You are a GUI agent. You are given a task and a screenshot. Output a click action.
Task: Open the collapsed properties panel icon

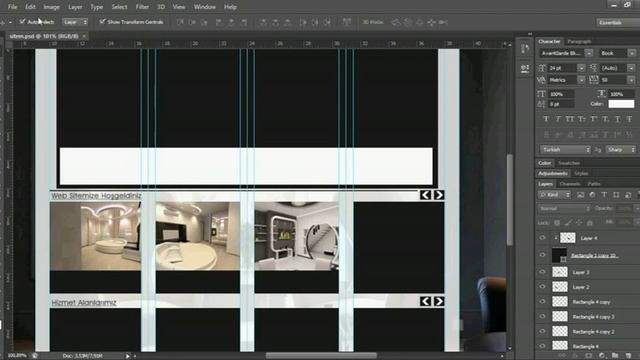point(525,68)
